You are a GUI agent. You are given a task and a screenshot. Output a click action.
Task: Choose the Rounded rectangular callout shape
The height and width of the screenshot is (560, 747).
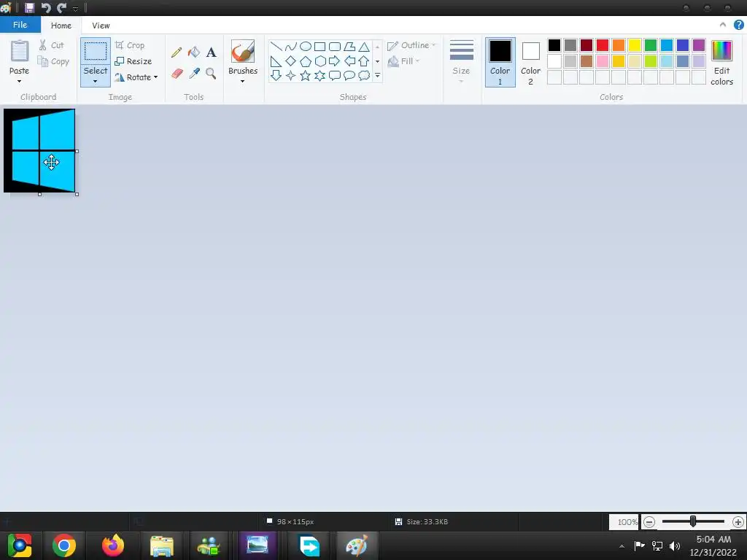pyautogui.click(x=335, y=75)
